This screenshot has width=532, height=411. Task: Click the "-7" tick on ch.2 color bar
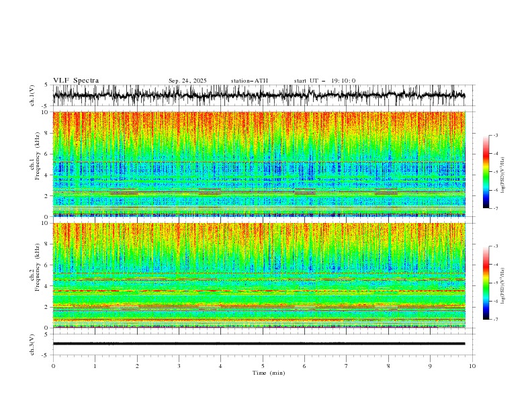[496, 320]
